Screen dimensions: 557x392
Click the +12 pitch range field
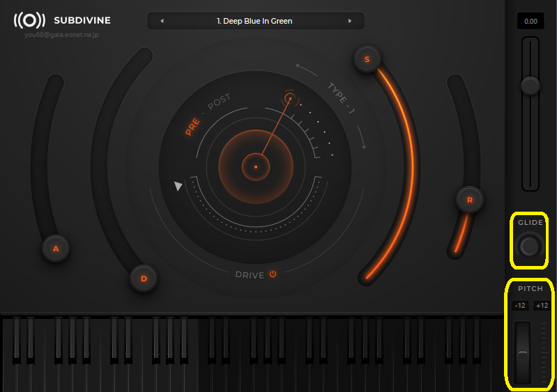(x=542, y=306)
